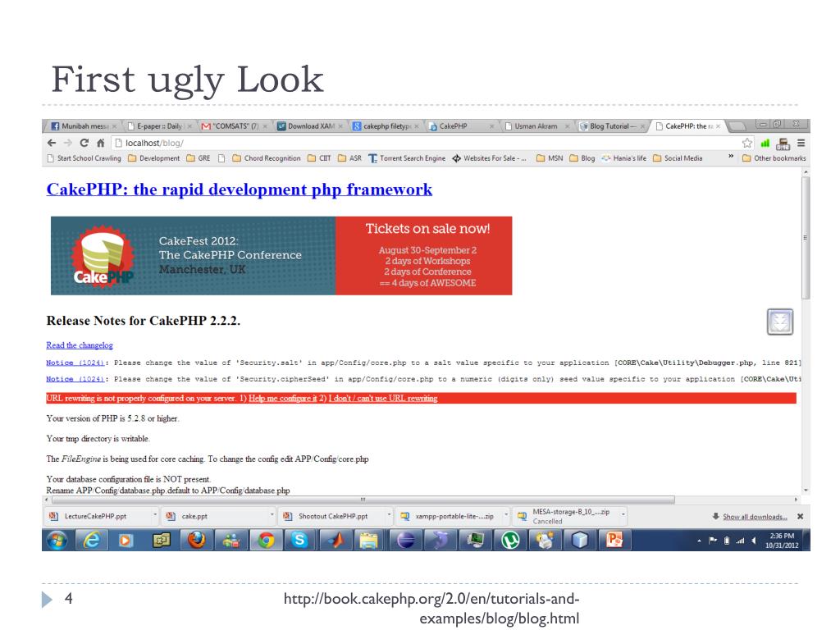Image resolution: width=840 pixels, height=630 pixels.
Task: Click the horizontal scrollbar thumb
Action: tap(363, 500)
